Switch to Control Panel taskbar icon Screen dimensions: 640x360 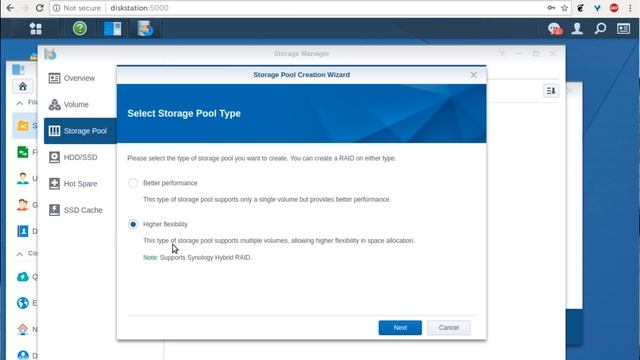click(x=113, y=29)
